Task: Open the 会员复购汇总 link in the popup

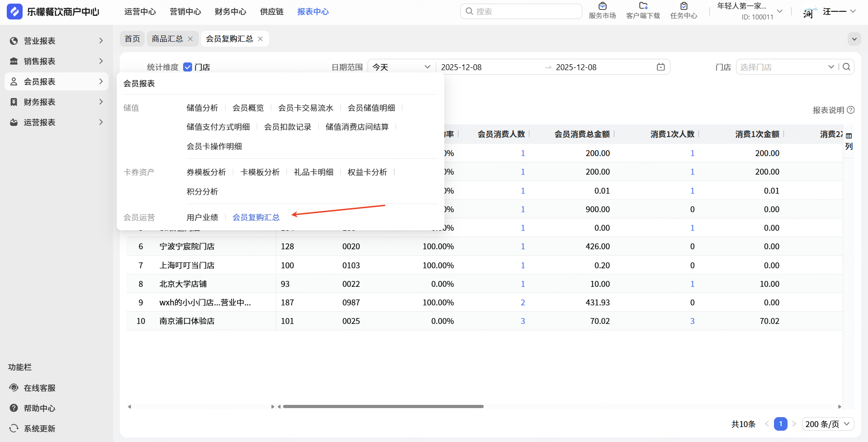Action: [256, 217]
